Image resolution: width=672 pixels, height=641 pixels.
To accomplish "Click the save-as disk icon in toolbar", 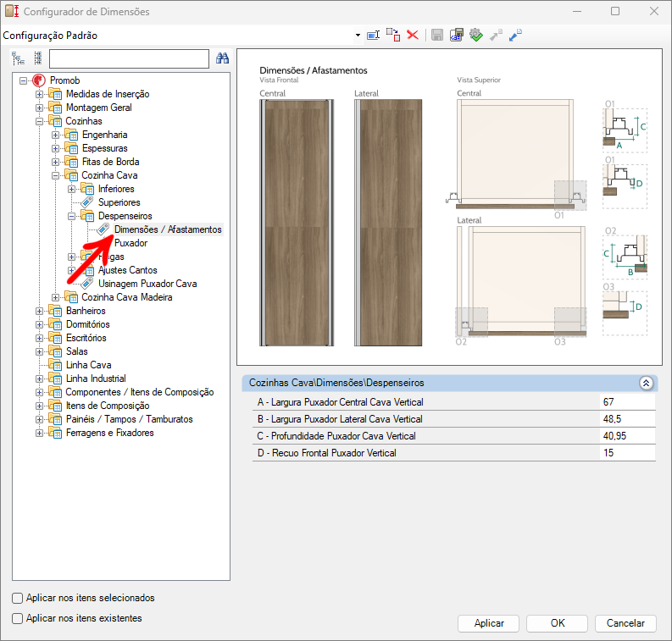I will coord(456,35).
